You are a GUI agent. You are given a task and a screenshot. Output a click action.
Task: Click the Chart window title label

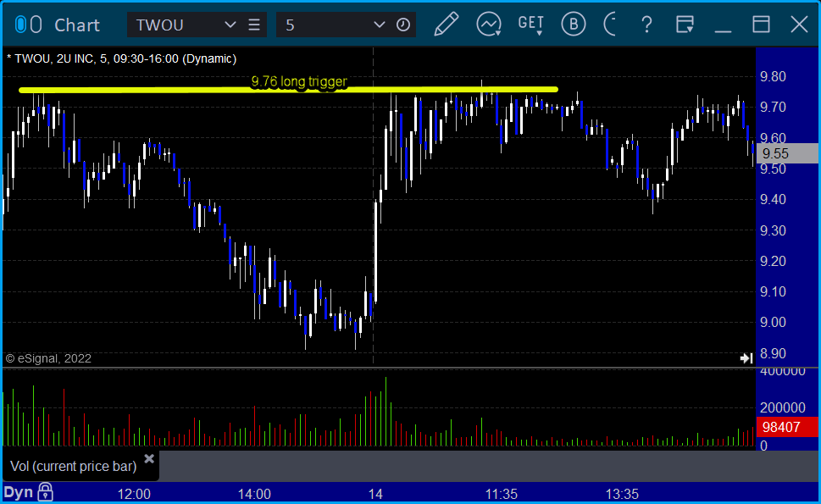(77, 25)
